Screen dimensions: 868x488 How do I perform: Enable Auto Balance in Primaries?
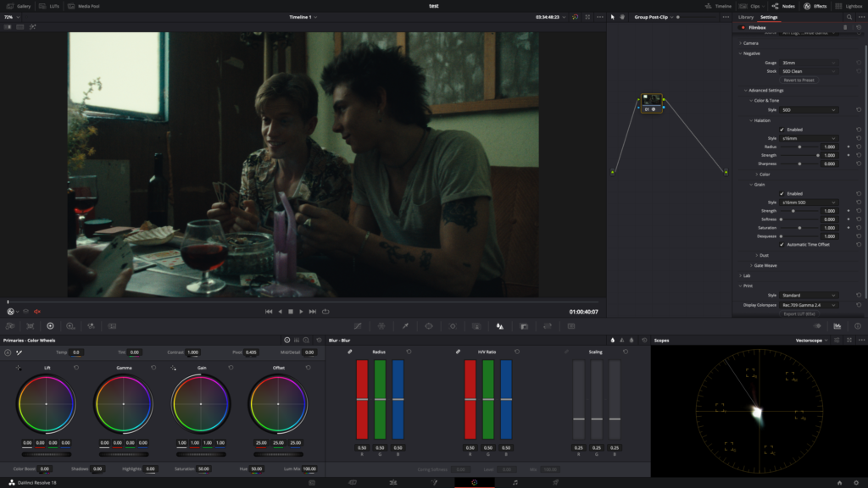8,352
